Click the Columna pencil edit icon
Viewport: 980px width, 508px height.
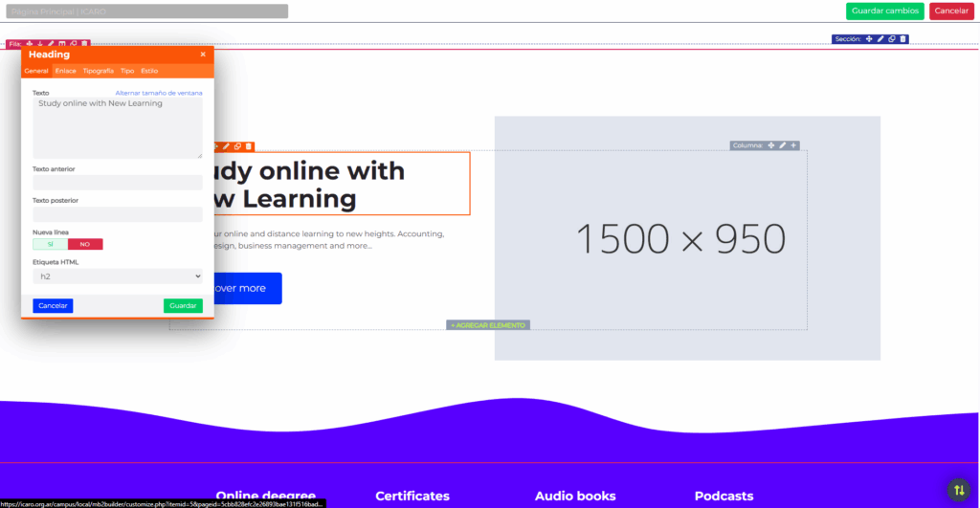(783, 145)
